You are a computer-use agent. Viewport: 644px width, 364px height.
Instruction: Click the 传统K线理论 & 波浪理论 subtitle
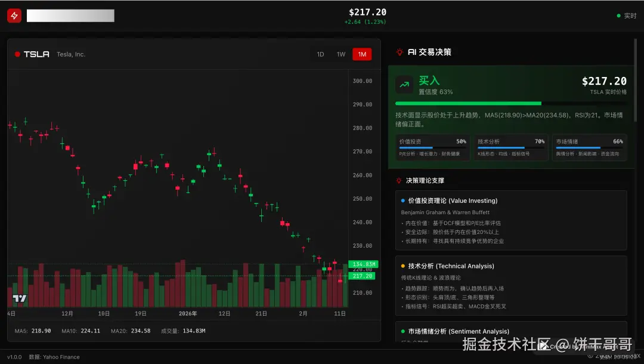click(431, 277)
